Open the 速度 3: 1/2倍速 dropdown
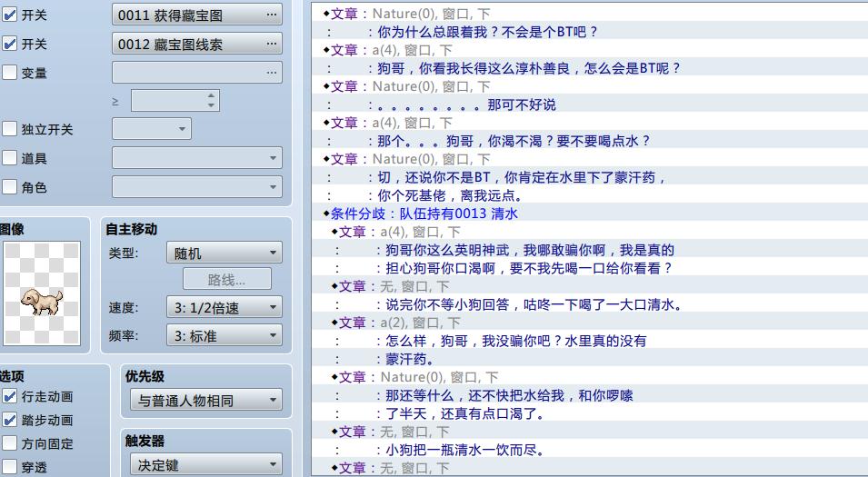Viewport: 868px width, 477px height. 224,307
